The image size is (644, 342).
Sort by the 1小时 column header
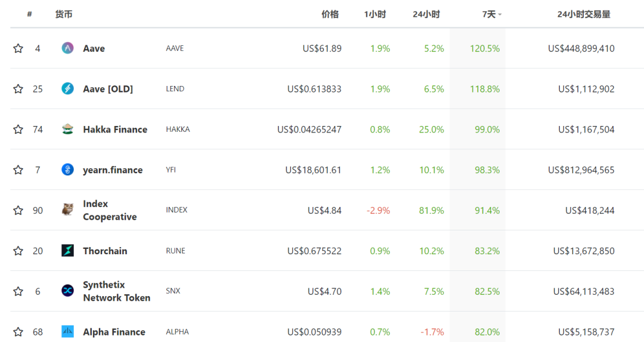point(375,14)
